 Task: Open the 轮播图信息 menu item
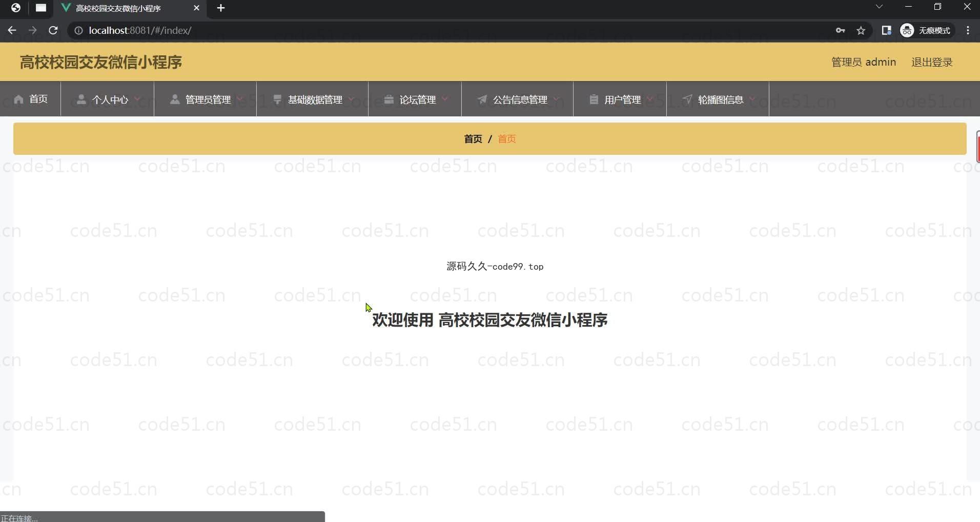tap(718, 98)
